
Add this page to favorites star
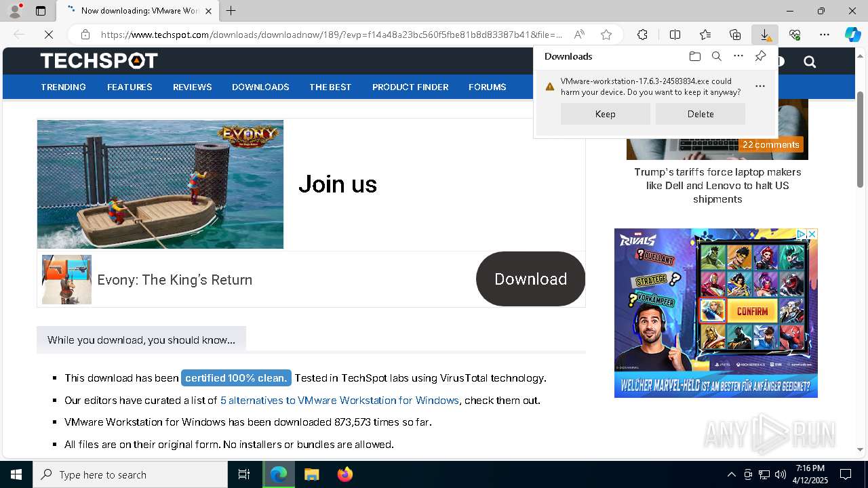[x=606, y=35]
